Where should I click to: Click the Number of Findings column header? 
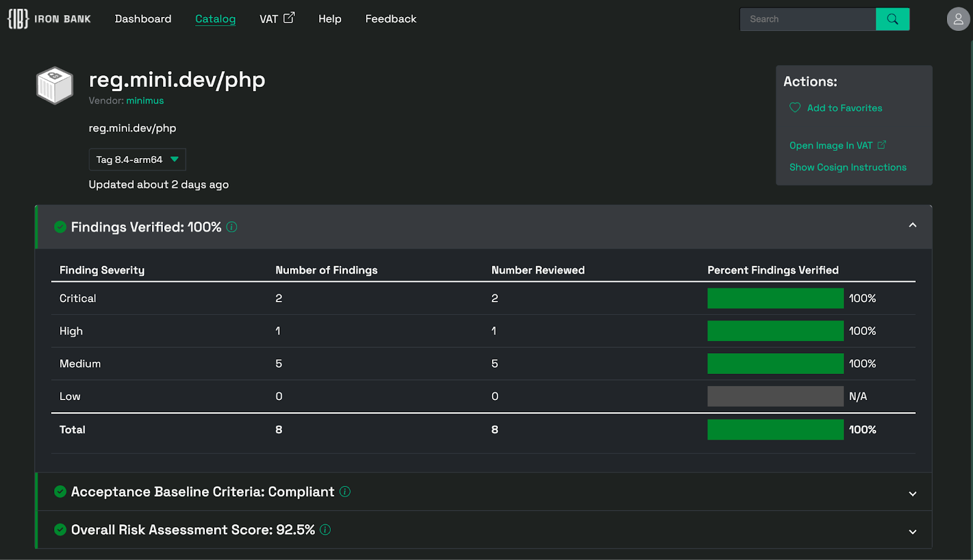pyautogui.click(x=327, y=270)
